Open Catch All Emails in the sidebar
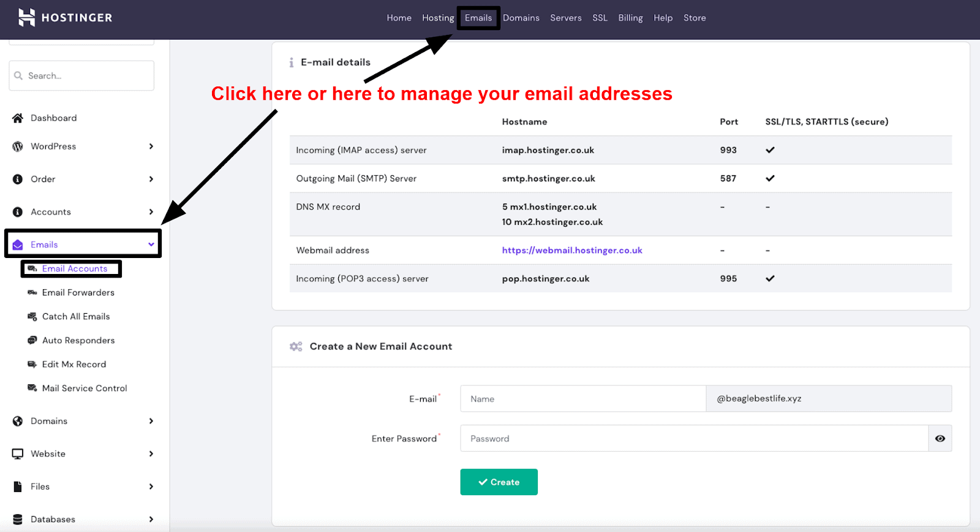 pos(76,316)
